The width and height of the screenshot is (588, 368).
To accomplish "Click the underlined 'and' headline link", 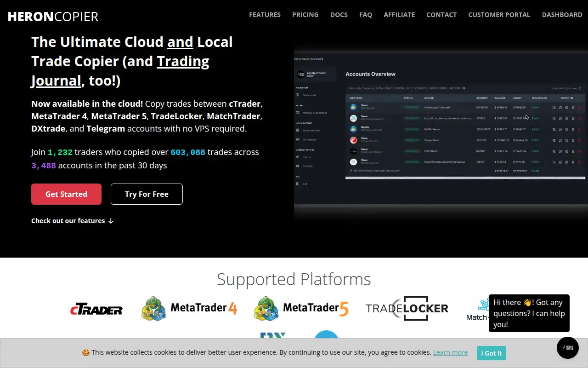I will click(x=180, y=42).
